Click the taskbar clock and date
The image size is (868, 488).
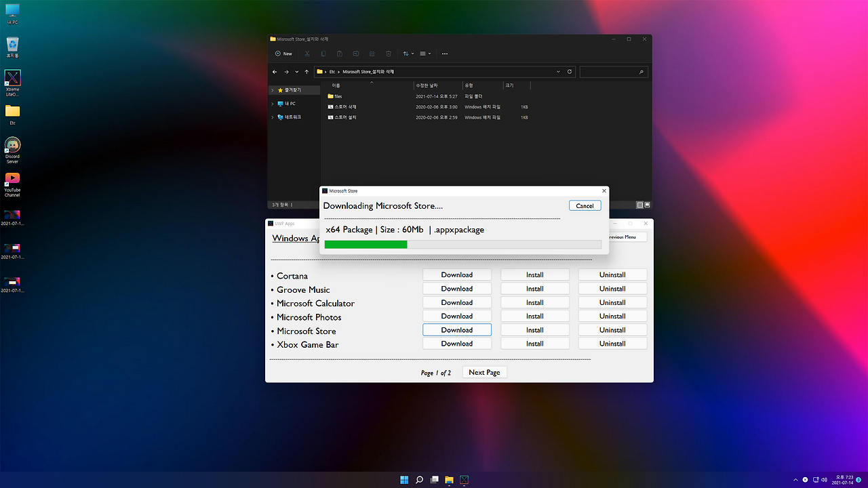(842, 480)
